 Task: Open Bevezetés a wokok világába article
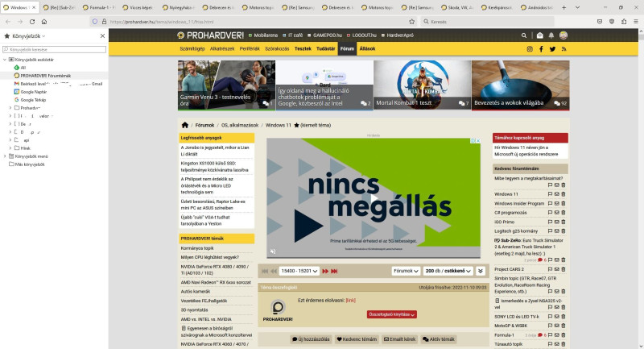(x=520, y=85)
